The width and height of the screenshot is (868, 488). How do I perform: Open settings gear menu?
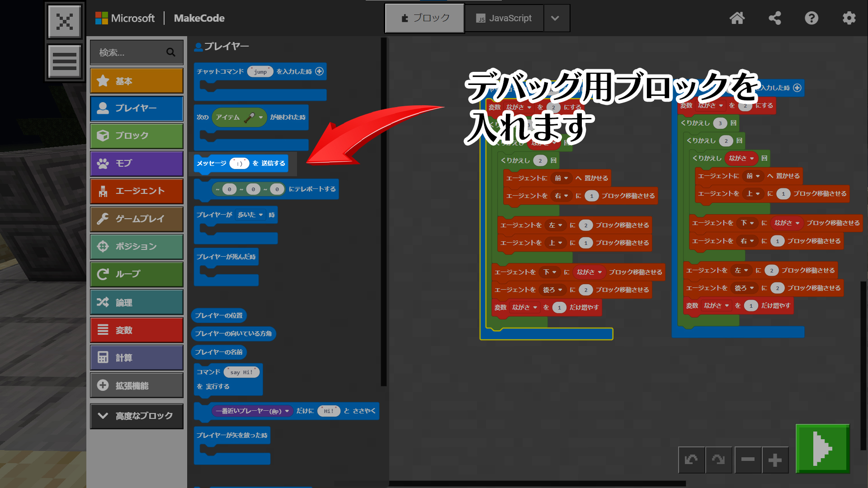pos(849,18)
